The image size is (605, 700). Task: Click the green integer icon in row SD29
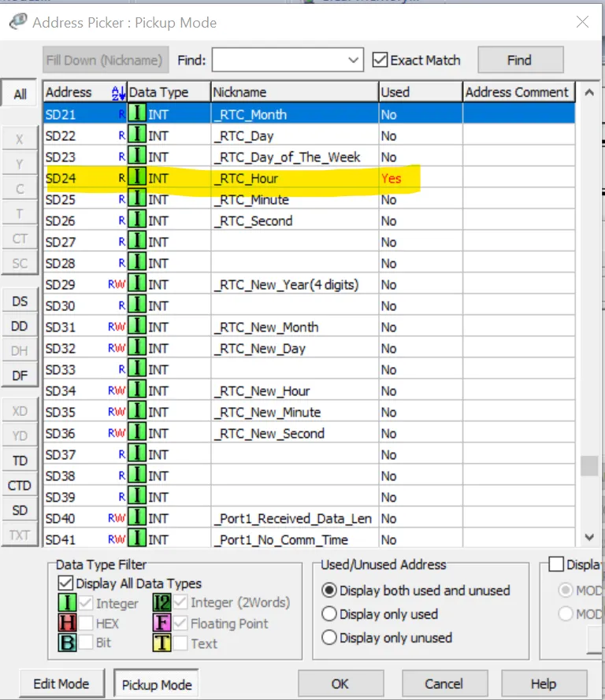pyautogui.click(x=137, y=284)
